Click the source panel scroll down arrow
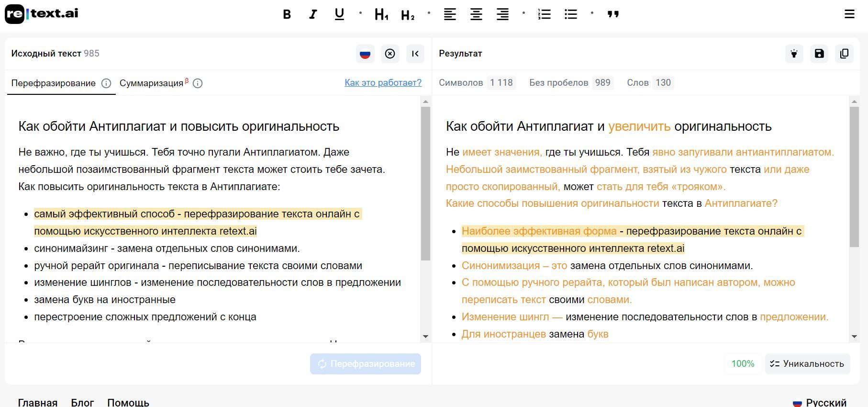Screen dimensions: 868x407 (x=425, y=337)
